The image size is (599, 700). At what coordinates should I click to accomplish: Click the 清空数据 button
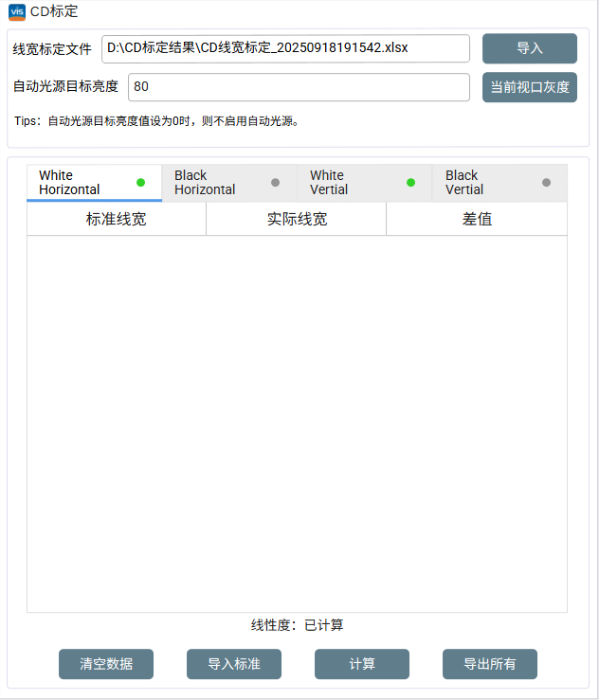point(106,664)
